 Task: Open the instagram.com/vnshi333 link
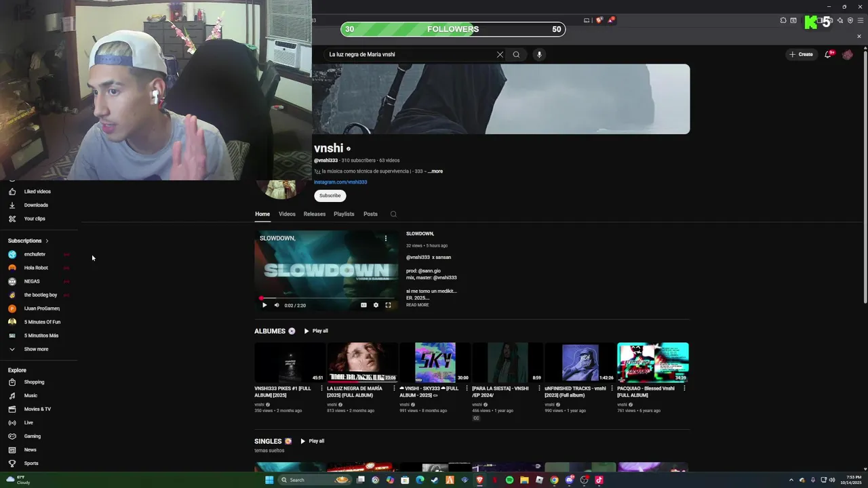coord(340,182)
